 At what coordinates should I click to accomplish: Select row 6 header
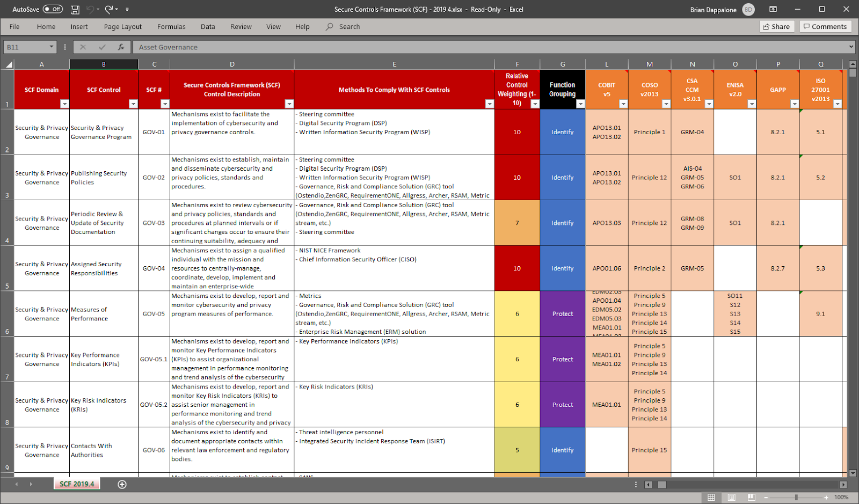pyautogui.click(x=7, y=314)
